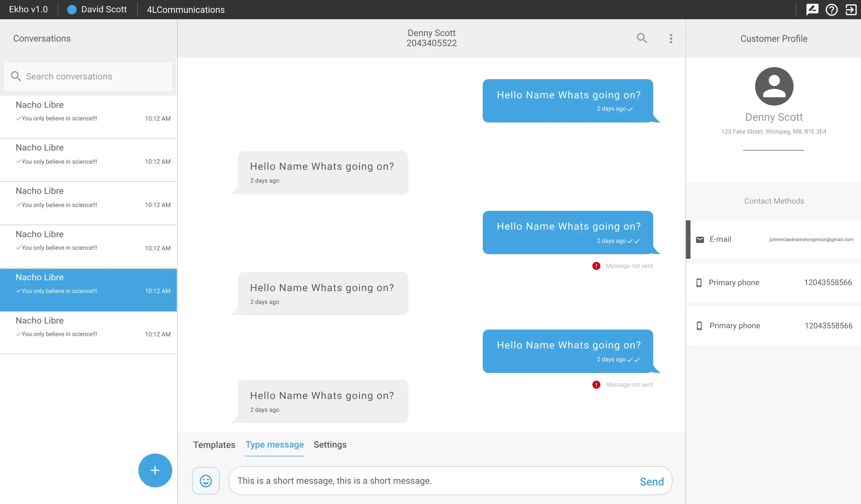Start a new conversation with plus button

[155, 470]
